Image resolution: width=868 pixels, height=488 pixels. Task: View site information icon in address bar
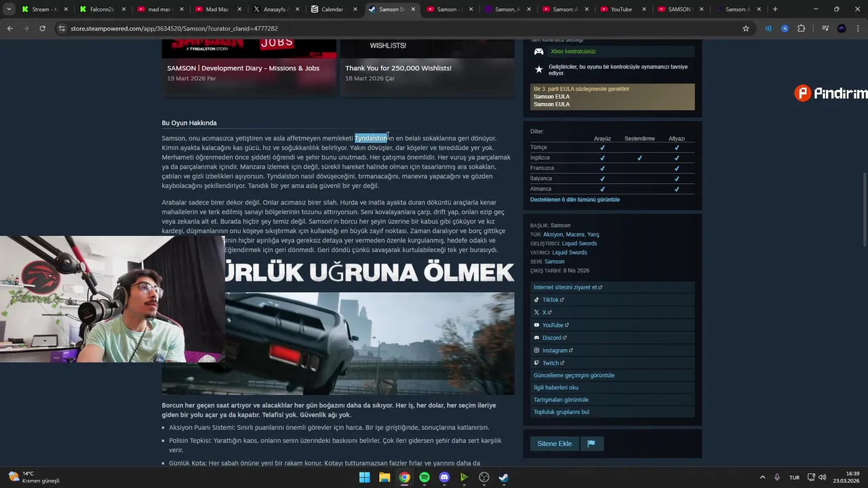(62, 28)
